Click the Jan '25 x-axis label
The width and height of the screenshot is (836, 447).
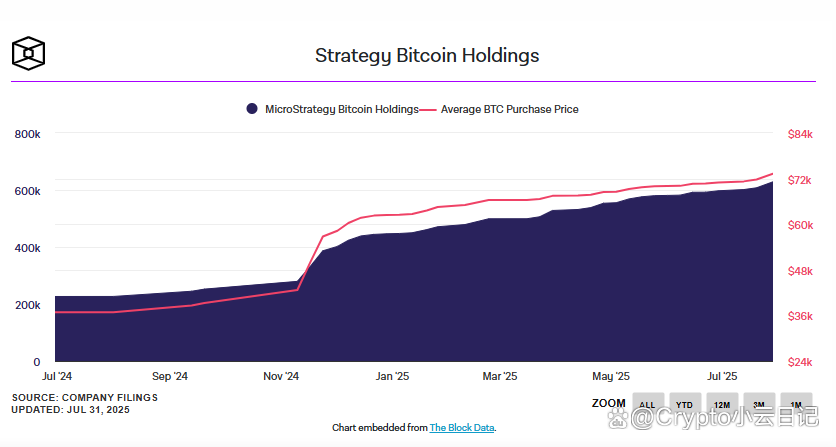click(392, 377)
